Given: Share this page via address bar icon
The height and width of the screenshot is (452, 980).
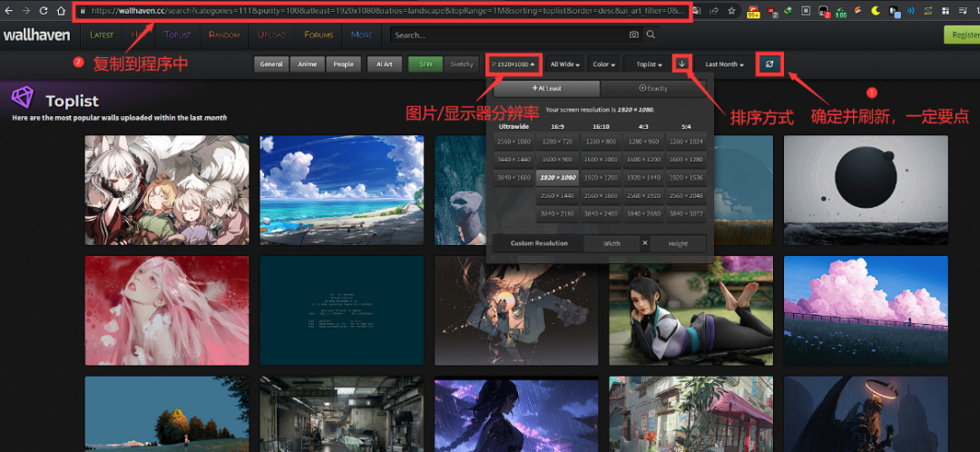Looking at the screenshot, I should [x=714, y=11].
